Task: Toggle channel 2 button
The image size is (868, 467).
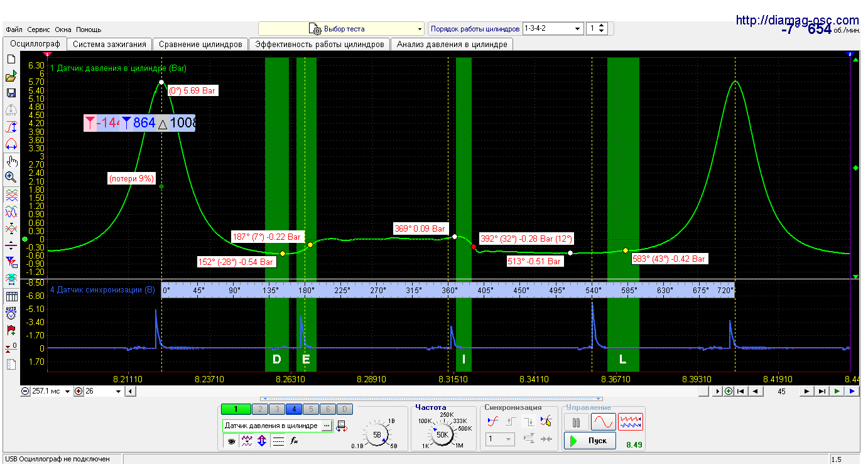Action: 259,409
